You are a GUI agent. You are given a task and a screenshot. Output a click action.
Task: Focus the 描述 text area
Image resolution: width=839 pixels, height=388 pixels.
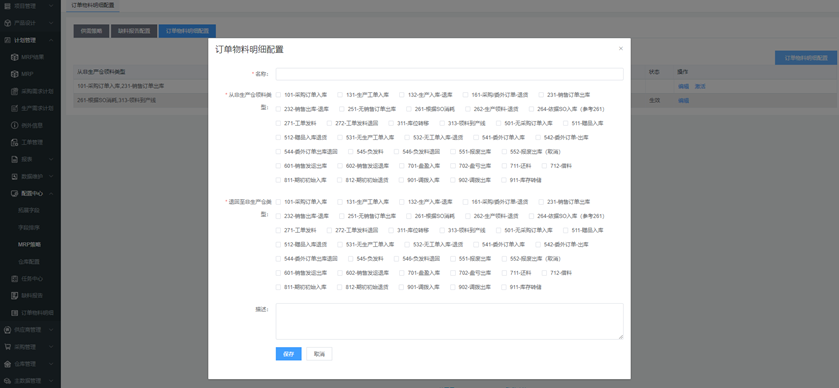click(449, 321)
